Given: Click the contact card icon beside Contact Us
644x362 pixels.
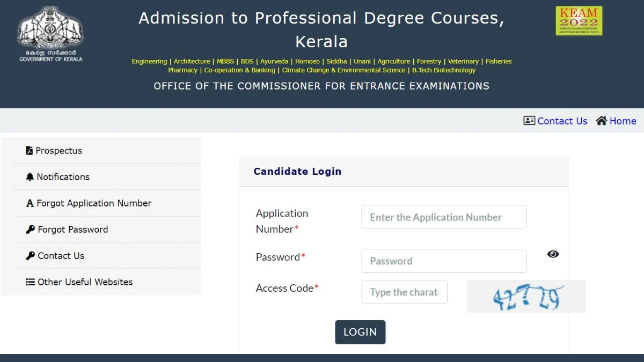Looking at the screenshot, I should coord(529,121).
